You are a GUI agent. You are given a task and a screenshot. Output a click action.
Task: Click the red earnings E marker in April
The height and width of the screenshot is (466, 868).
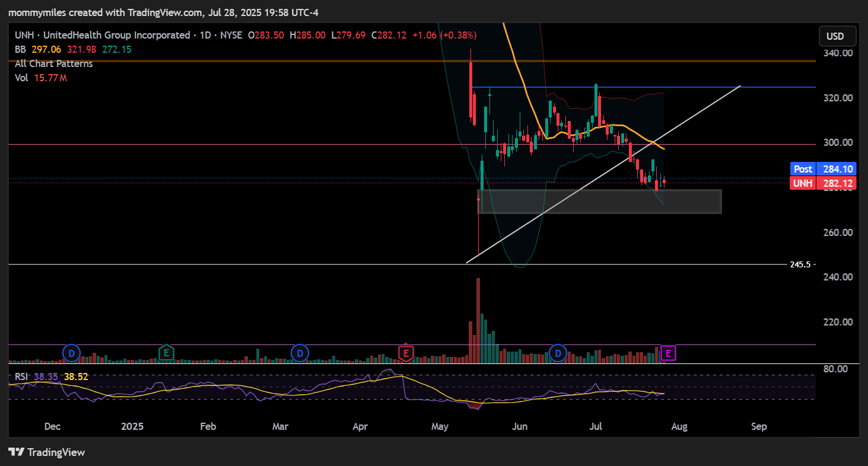(x=406, y=354)
